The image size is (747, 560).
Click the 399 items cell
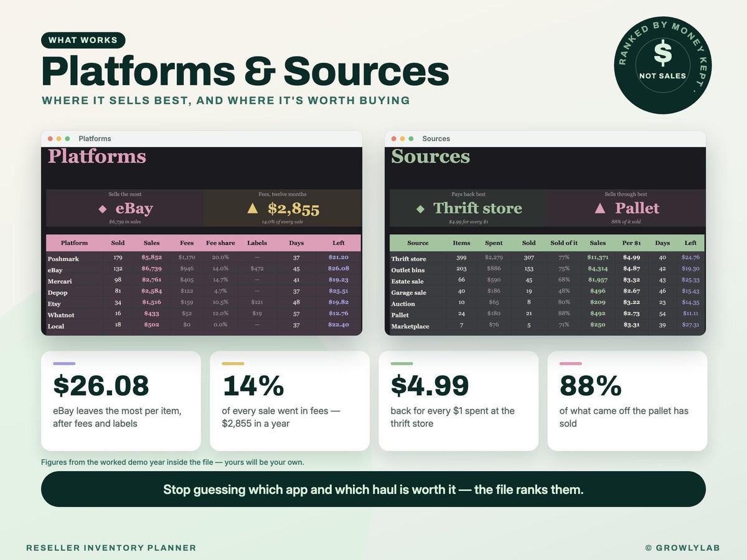coord(461,257)
